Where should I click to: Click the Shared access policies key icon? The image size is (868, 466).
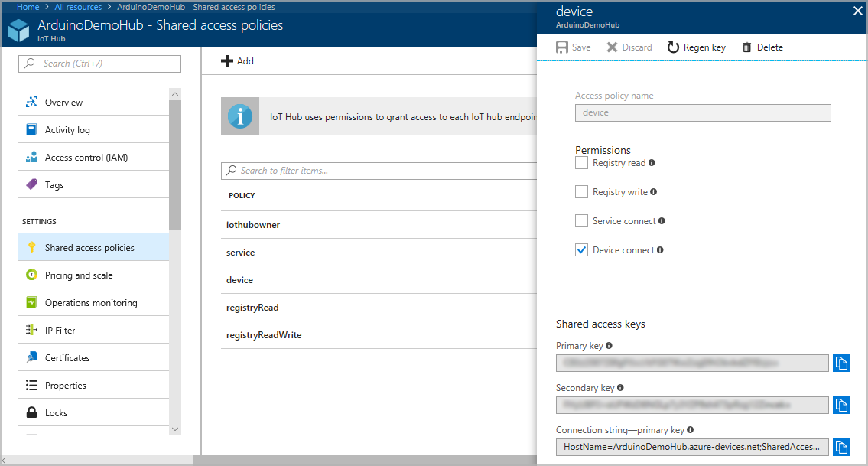pos(31,247)
